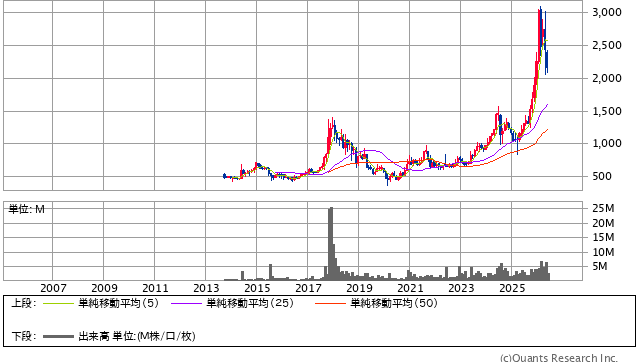Click the 2015 label on the time axis
This screenshot has width=638, height=362.
257,288
